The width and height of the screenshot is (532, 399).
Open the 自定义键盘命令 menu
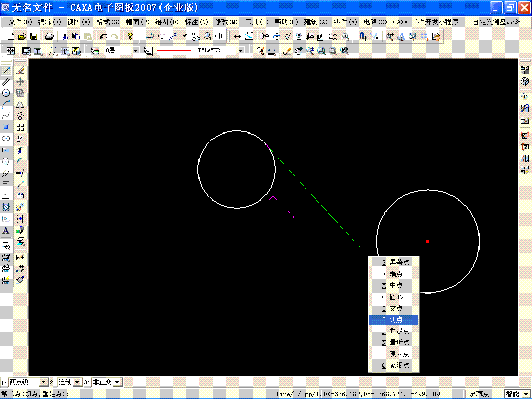click(496, 22)
